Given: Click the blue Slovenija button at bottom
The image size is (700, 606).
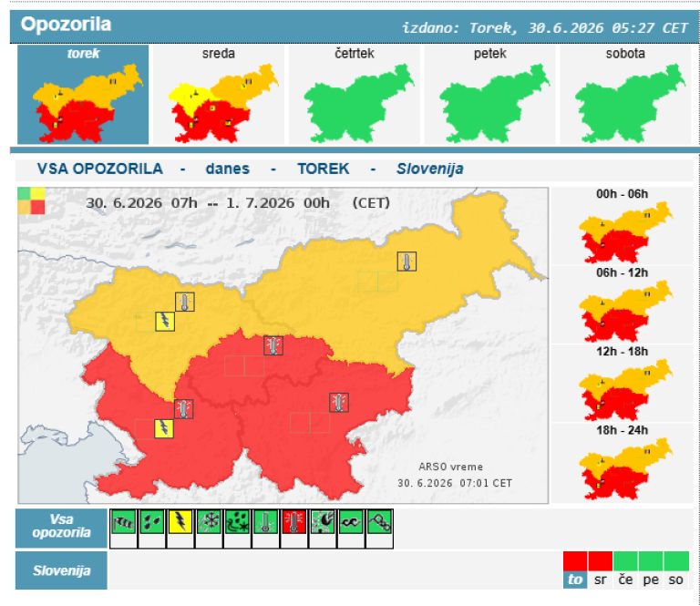Looking at the screenshot, I should (62, 570).
